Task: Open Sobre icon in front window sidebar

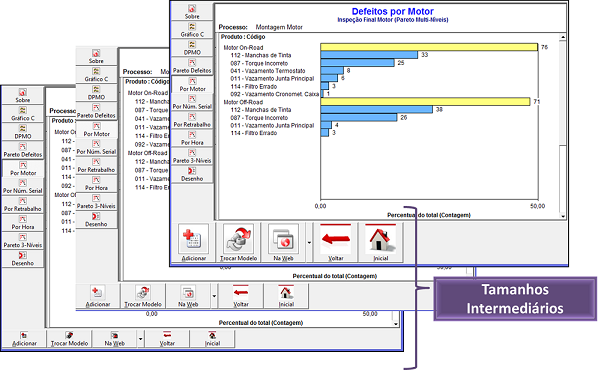Action: (192, 11)
